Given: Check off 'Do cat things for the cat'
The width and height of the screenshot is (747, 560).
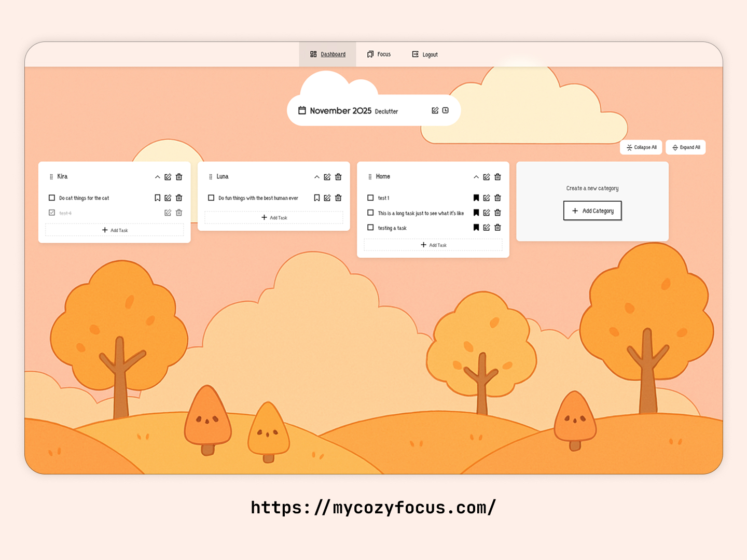Looking at the screenshot, I should (x=52, y=198).
